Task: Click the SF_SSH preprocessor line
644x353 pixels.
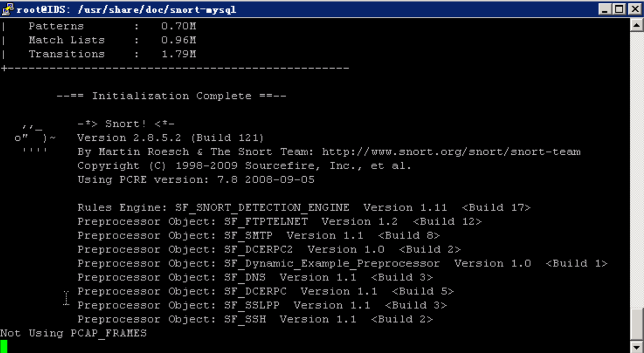Action: pyautogui.click(x=255, y=319)
